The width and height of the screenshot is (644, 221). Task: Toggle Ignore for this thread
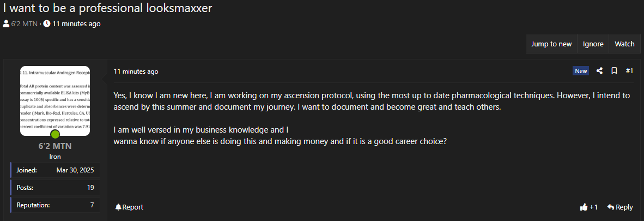(593, 44)
